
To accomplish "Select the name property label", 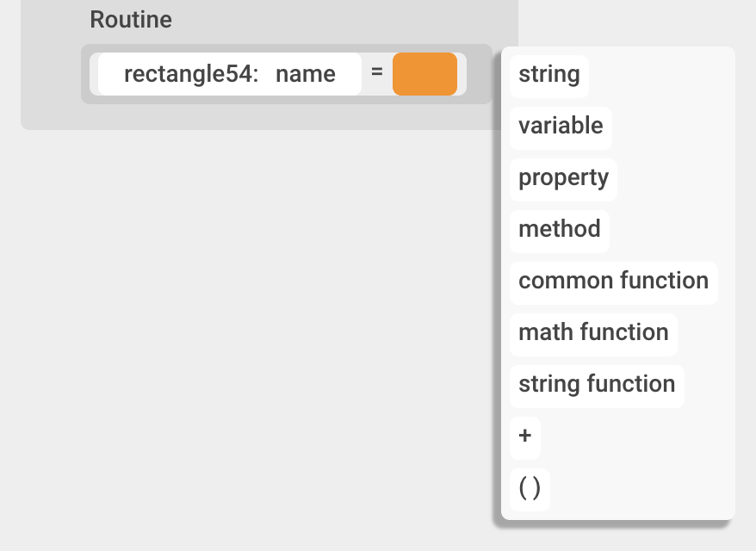I will coord(306,74).
